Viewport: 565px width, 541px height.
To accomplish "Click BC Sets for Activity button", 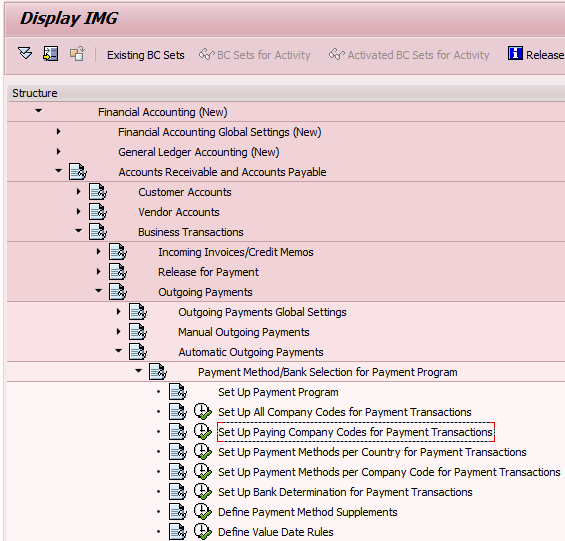I will coord(255,55).
